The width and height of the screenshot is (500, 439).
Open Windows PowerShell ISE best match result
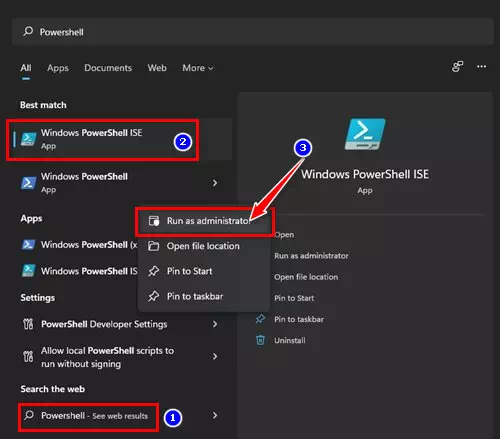(x=120, y=139)
